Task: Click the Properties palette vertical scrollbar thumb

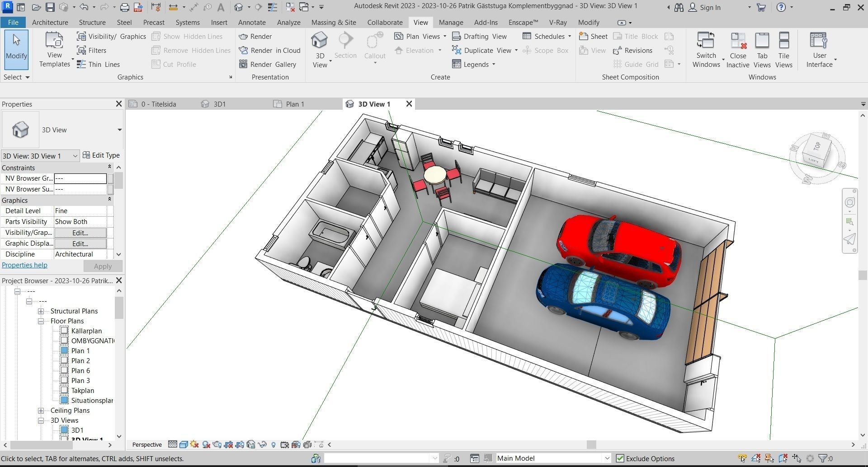Action: [x=119, y=180]
